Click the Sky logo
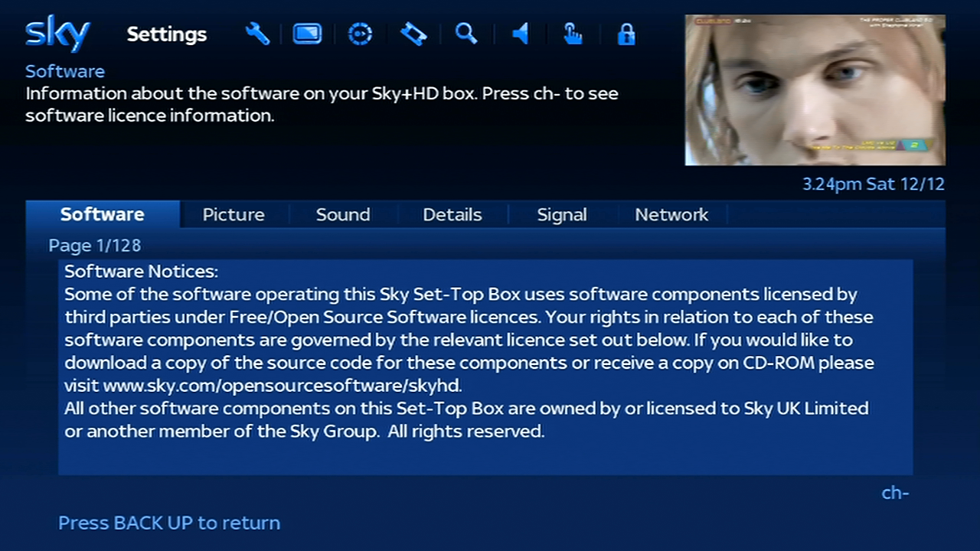Image resolution: width=980 pixels, height=551 pixels. click(x=57, y=34)
